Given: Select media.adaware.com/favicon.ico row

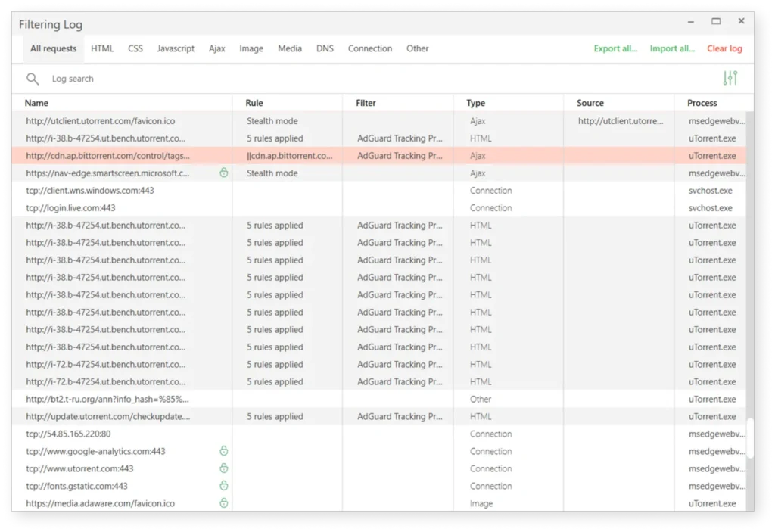Looking at the screenshot, I should pyautogui.click(x=379, y=502).
